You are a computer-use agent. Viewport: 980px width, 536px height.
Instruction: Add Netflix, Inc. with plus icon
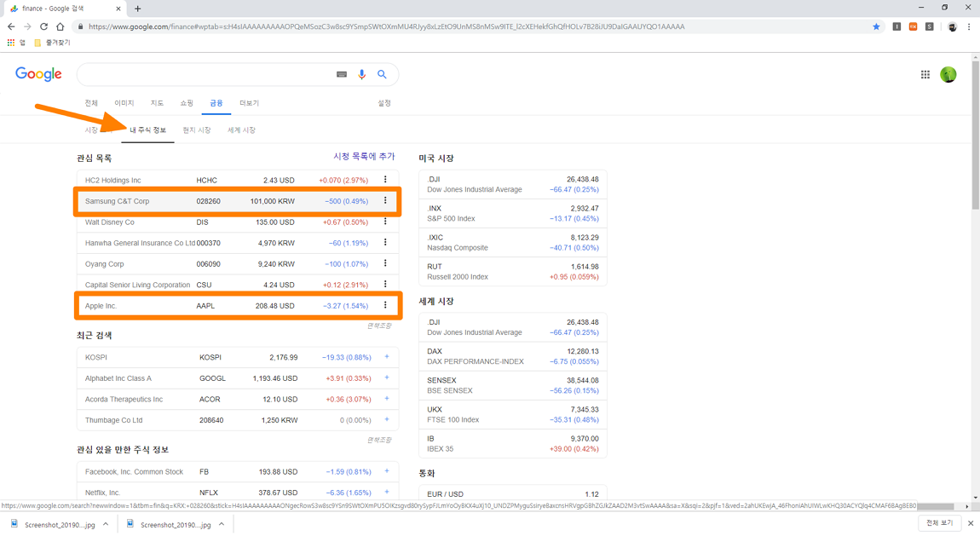click(x=387, y=493)
